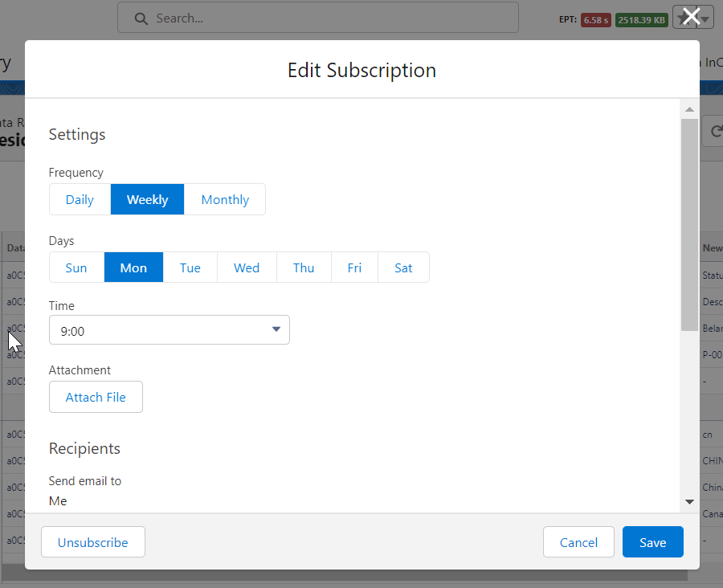Set frequency to Daily
The image size is (723, 588).
coord(80,200)
